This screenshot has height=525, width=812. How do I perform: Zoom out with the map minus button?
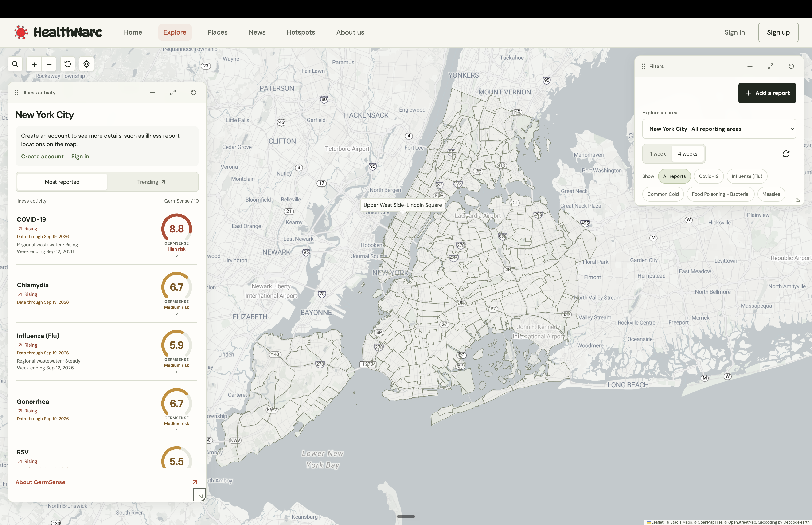[49, 64]
